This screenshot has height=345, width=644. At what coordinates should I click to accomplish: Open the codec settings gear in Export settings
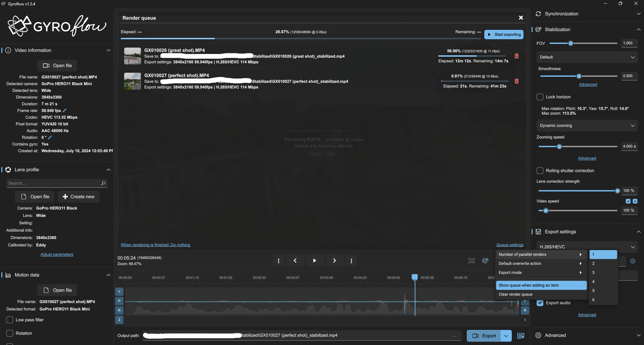click(x=633, y=261)
